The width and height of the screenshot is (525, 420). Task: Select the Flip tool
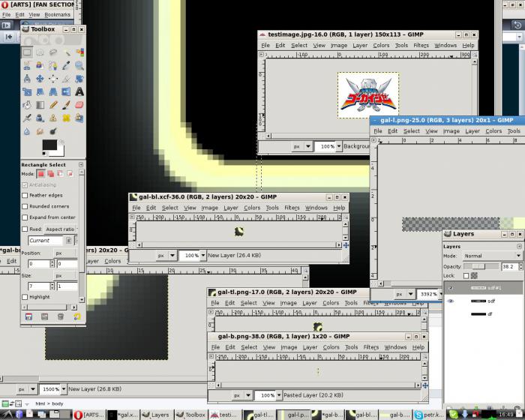click(x=66, y=91)
